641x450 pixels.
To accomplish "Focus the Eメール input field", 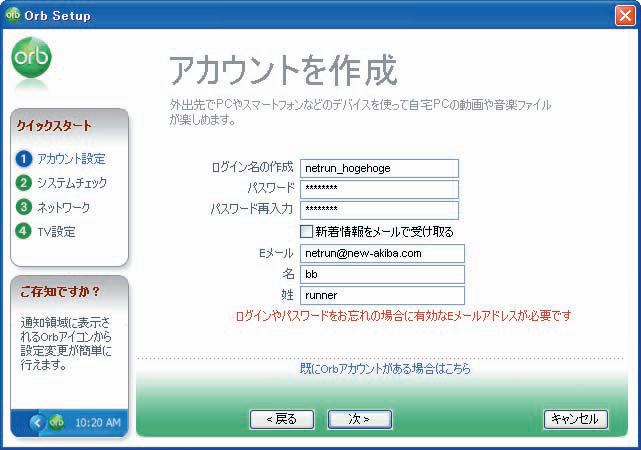I will pos(382,253).
